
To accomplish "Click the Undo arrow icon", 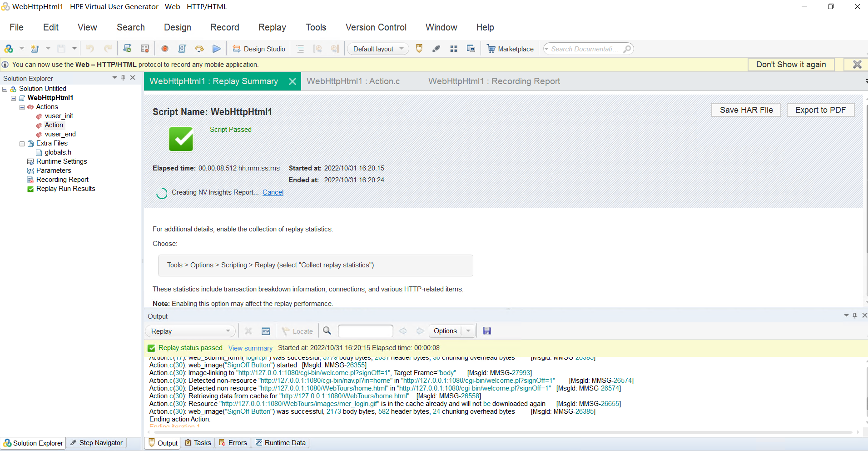I will tap(90, 49).
